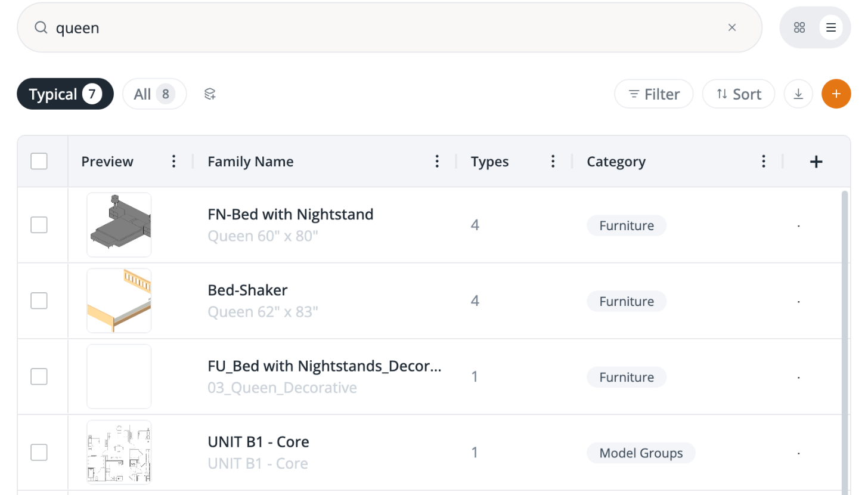Switch to list view layout
868x495 pixels.
(x=831, y=27)
